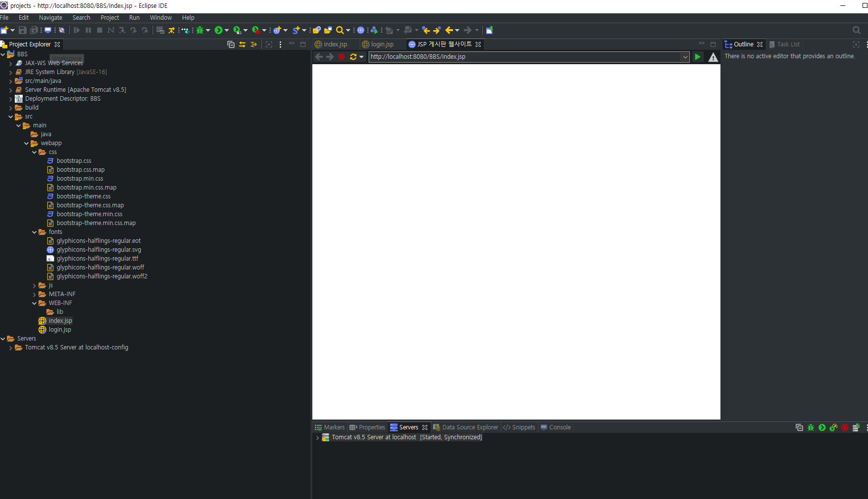Open the Window menu
Screen dimensions: 868x499
tap(161, 18)
